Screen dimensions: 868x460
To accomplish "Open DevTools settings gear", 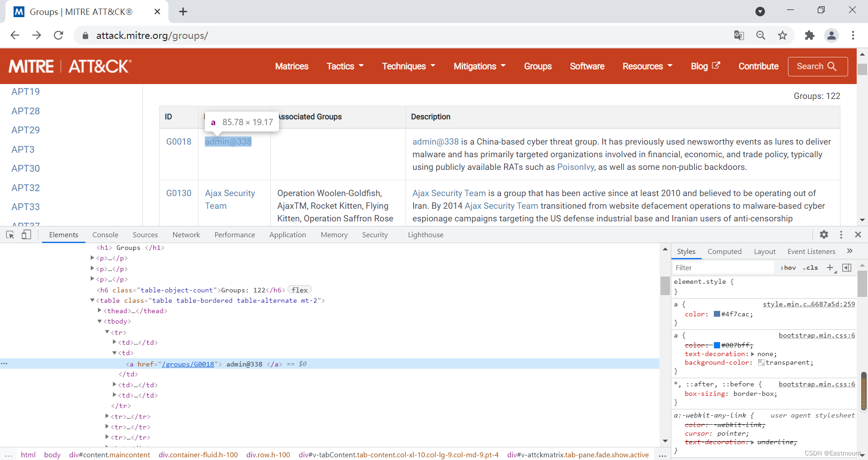I will (824, 235).
